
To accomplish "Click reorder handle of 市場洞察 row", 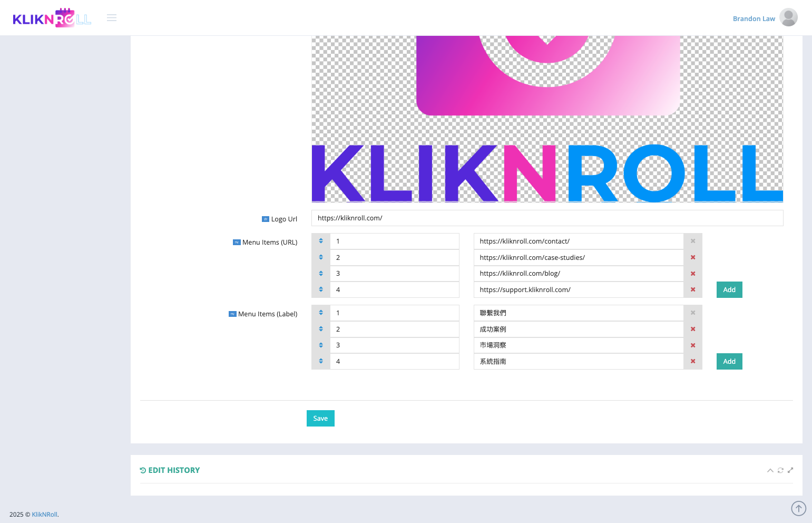I will [x=321, y=345].
